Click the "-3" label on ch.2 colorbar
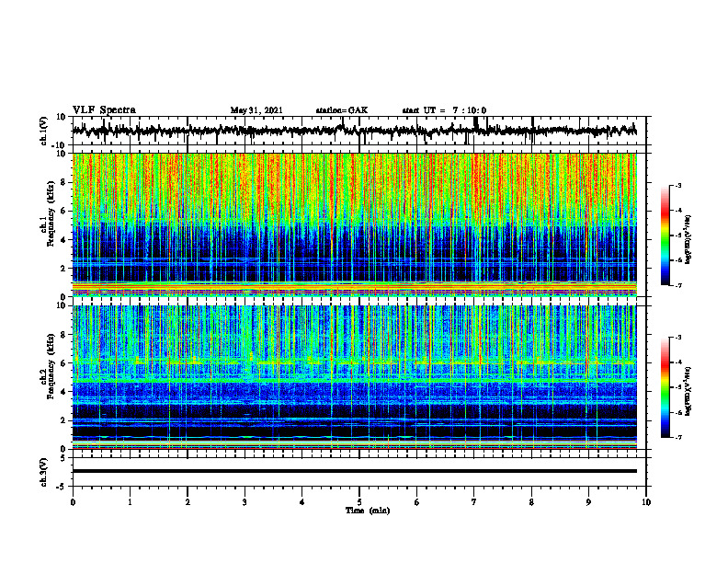 678,338
